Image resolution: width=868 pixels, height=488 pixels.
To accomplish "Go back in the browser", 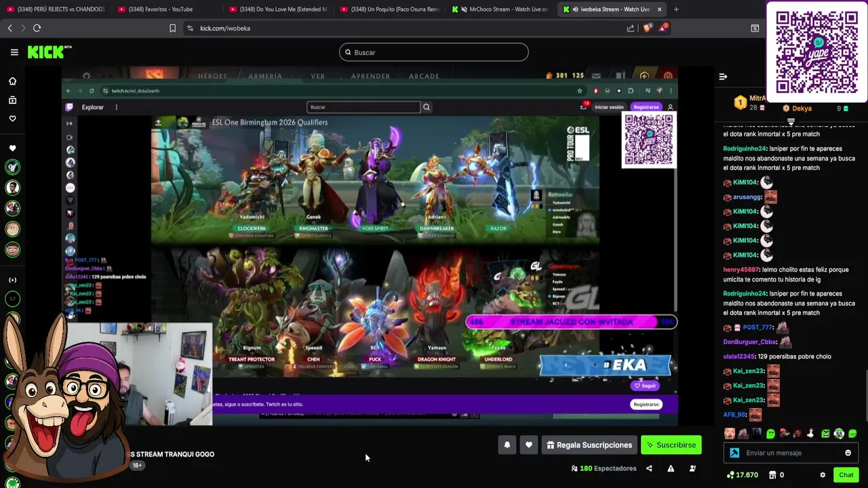I will (x=9, y=28).
